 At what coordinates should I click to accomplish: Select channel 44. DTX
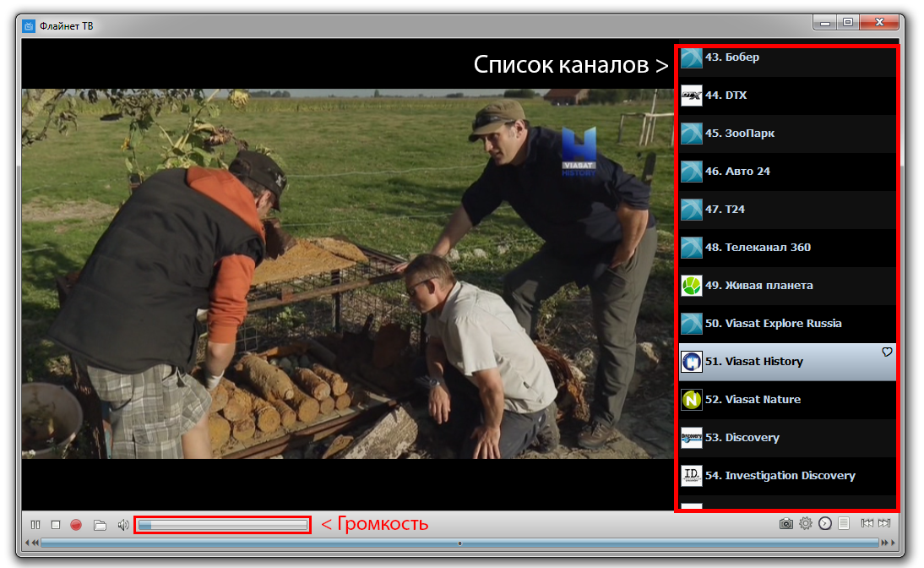(x=787, y=96)
